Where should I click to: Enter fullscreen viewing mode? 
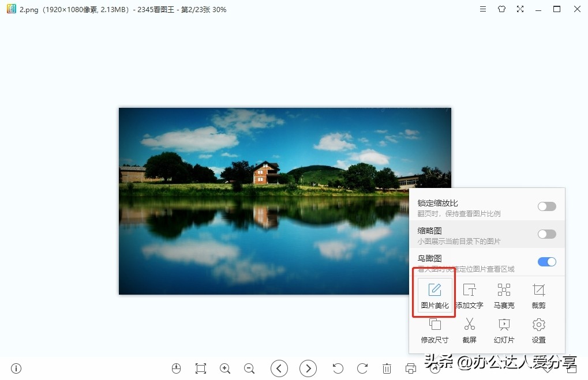[x=520, y=9]
